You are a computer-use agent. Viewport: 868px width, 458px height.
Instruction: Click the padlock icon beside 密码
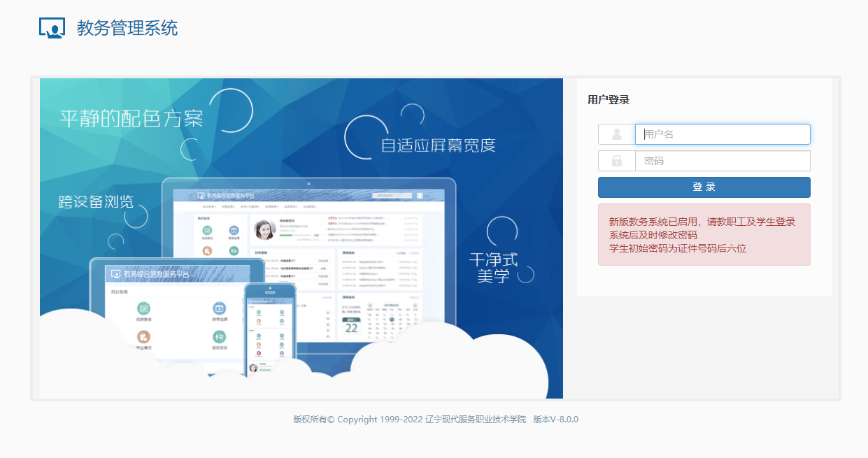coord(616,161)
